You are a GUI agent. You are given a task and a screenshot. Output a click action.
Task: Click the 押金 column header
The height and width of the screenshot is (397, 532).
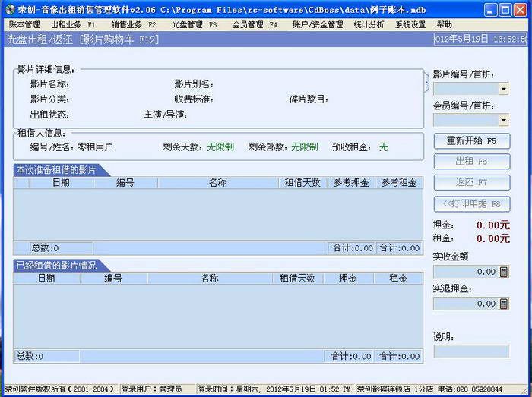point(348,279)
